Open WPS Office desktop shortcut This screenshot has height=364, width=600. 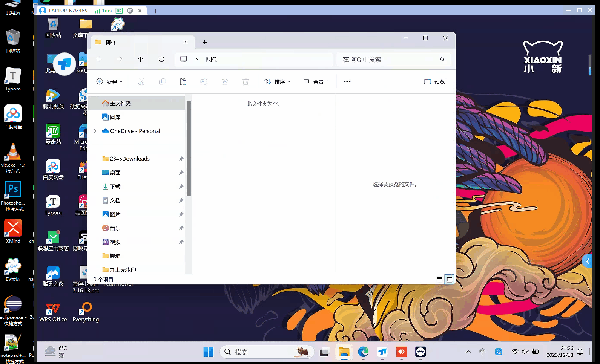click(53, 312)
